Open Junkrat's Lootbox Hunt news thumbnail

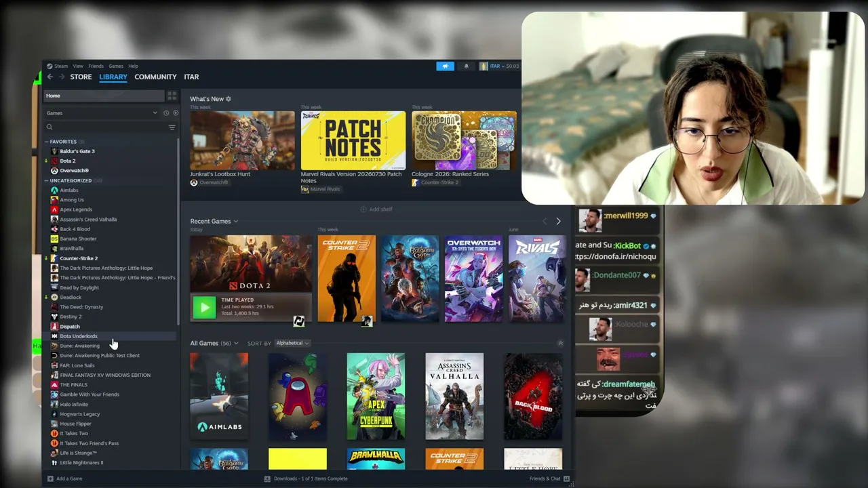[x=242, y=140]
